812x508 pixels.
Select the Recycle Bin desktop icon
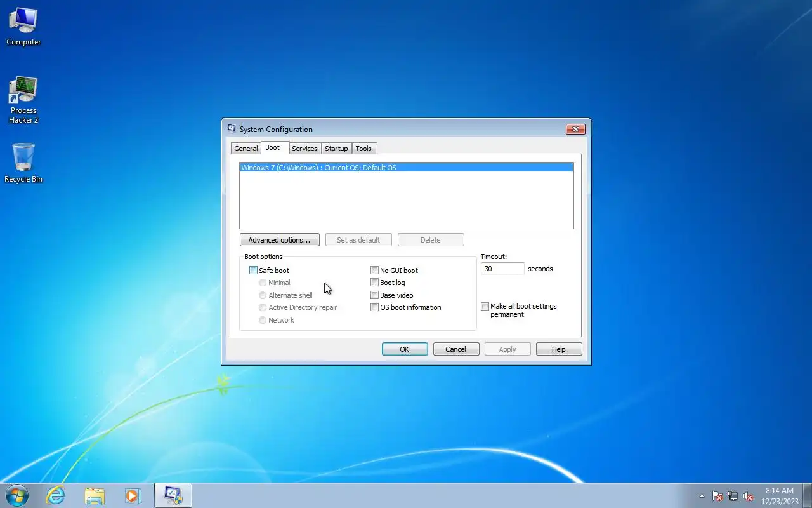[23, 163]
